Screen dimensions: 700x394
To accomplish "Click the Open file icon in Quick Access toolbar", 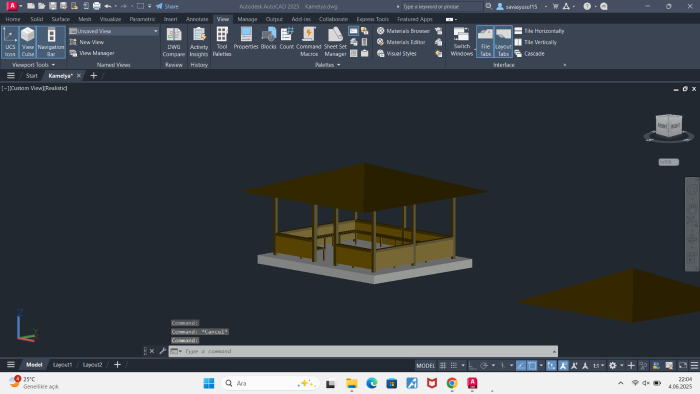I will (x=42, y=6).
